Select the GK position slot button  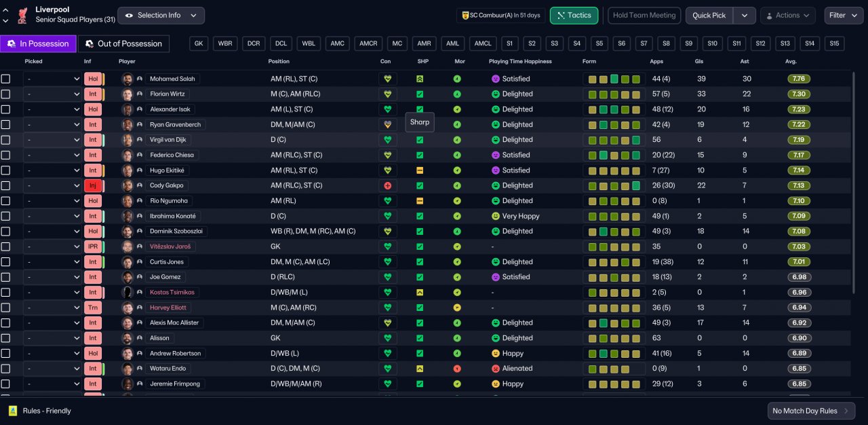199,43
